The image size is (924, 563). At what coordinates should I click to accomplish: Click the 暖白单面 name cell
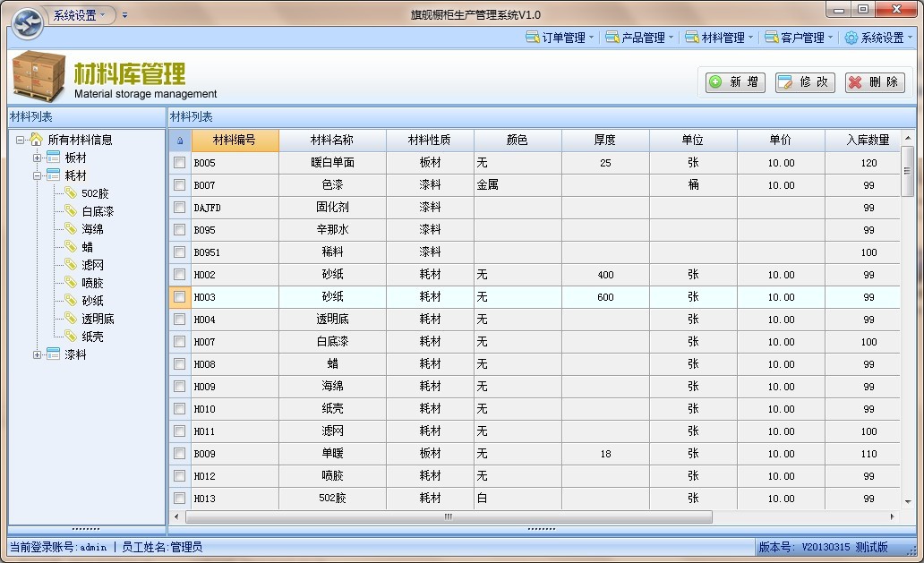[x=332, y=163]
